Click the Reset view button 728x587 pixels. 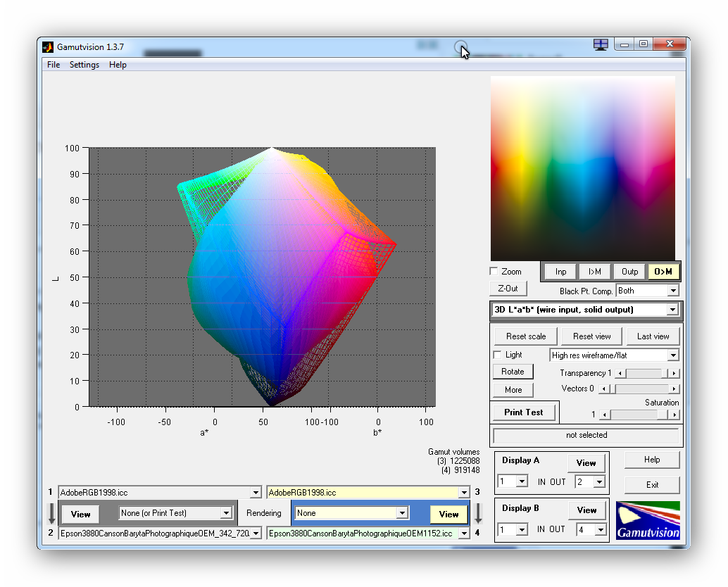tap(591, 336)
